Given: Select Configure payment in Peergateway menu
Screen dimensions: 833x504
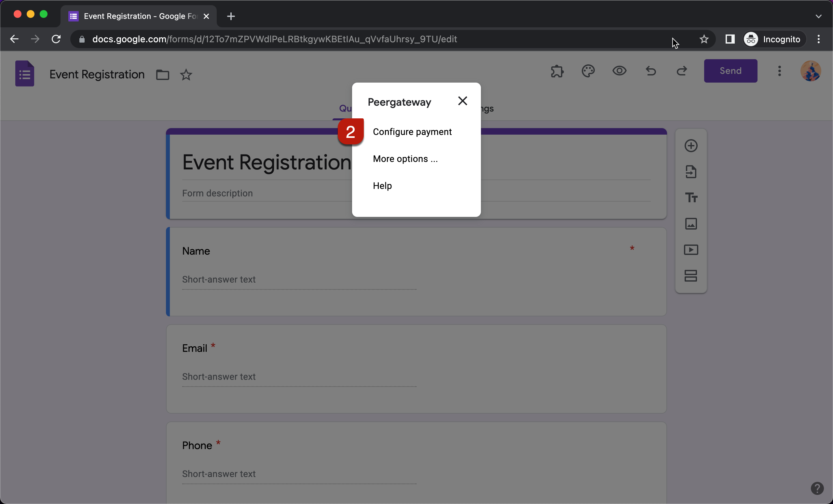Looking at the screenshot, I should pyautogui.click(x=412, y=132).
